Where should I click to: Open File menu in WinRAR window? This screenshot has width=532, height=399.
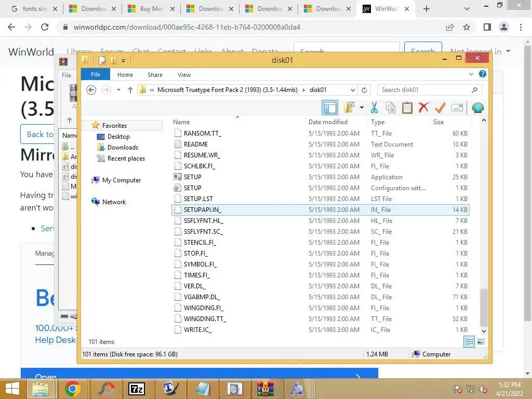(66, 75)
